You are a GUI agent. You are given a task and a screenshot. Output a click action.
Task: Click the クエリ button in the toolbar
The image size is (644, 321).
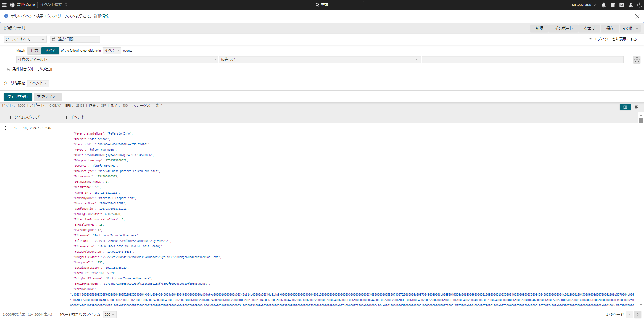pos(589,29)
